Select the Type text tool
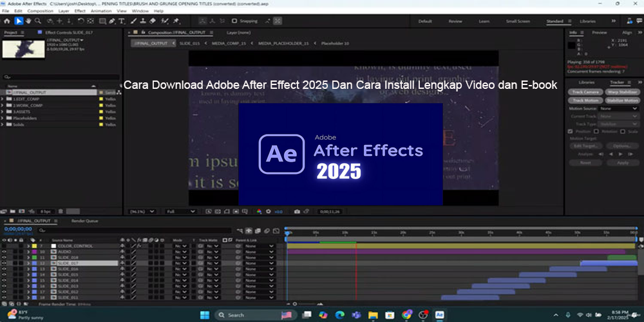 click(122, 21)
